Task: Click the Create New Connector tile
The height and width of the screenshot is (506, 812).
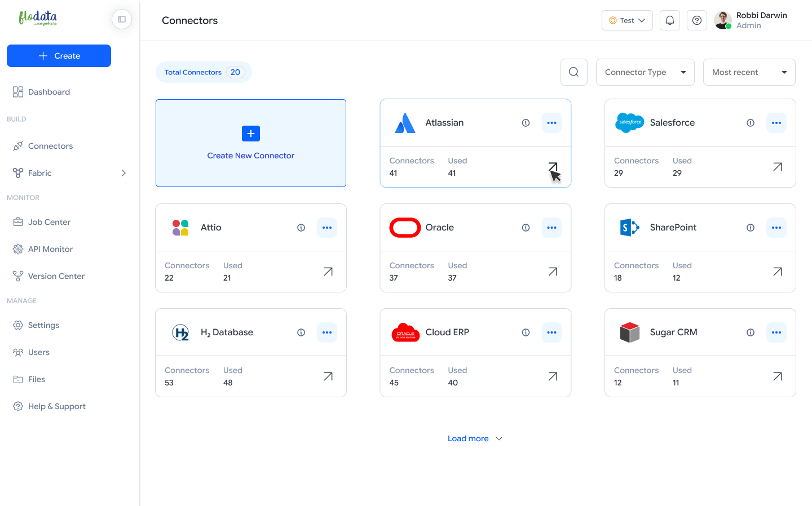Action: [x=251, y=143]
